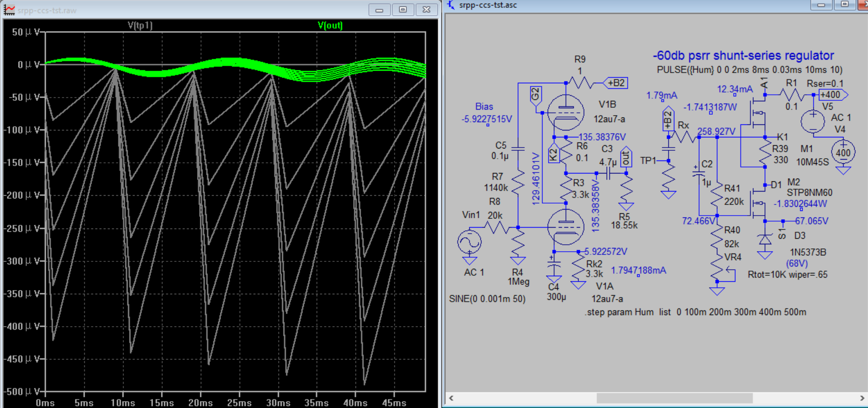The image size is (868, 408).
Task: Click the schematic horizontal scrollbar thumb
Action: point(674,398)
